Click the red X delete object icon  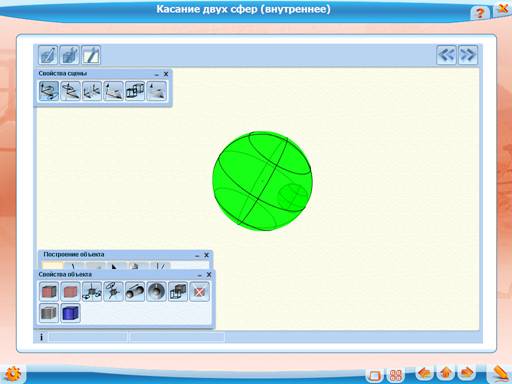199,292
